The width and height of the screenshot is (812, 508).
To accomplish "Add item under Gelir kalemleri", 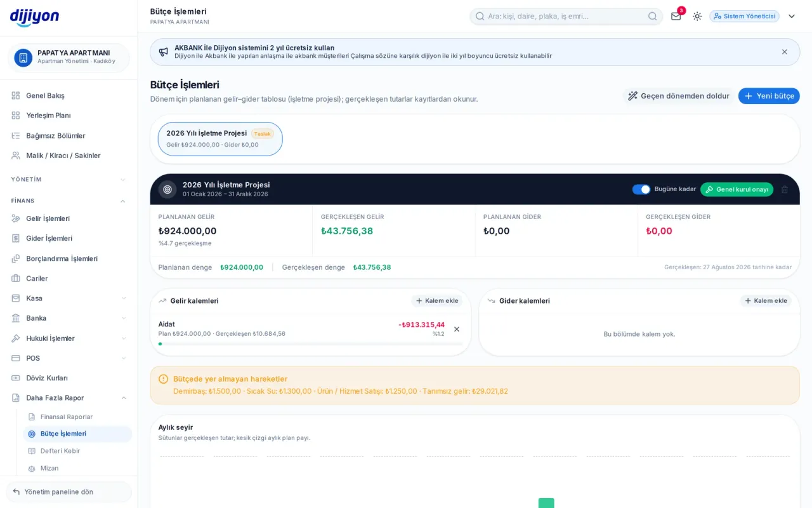I will [x=436, y=301].
